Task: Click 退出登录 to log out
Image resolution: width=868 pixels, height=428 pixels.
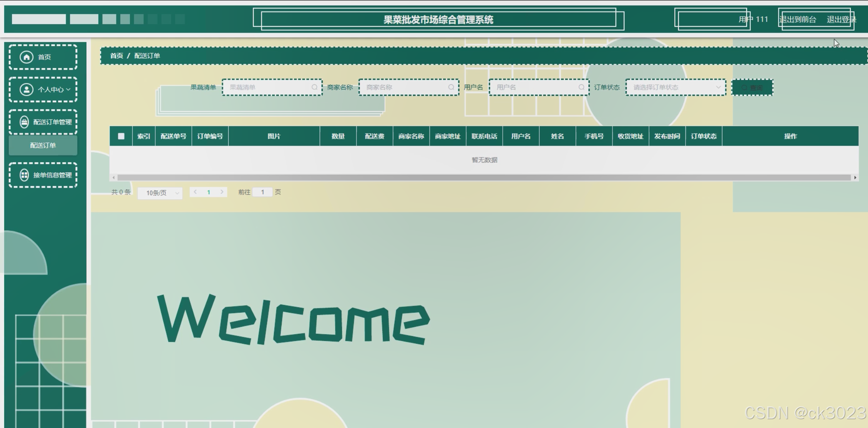Action: tap(841, 19)
